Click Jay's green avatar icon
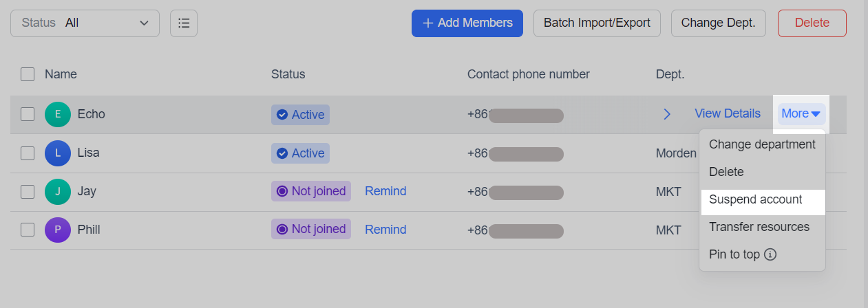 58,191
